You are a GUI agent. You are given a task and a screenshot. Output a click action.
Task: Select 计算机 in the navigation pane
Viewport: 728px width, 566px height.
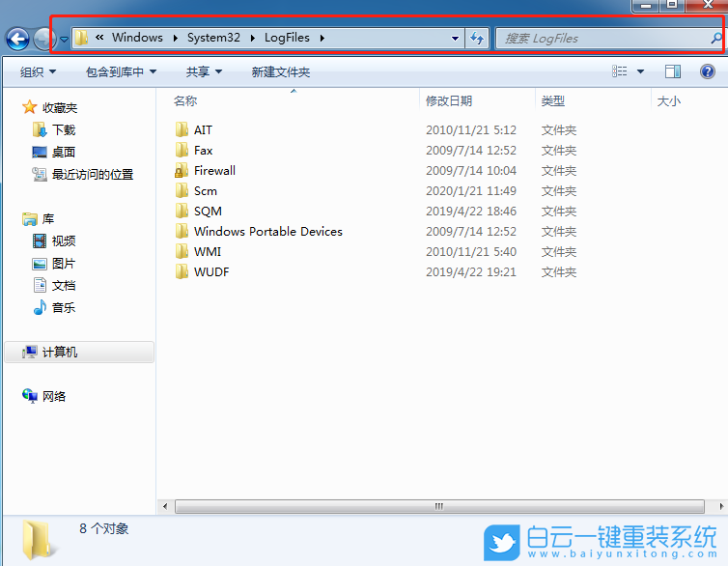[x=60, y=352]
